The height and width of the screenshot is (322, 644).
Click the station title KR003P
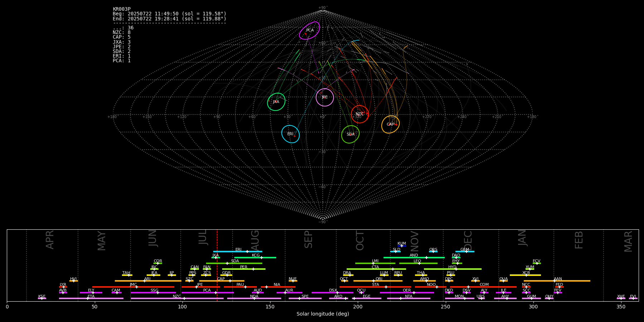[x=122, y=9]
